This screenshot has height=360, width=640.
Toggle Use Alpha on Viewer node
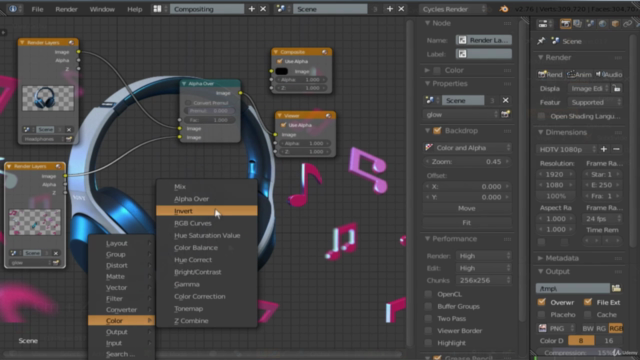[x=283, y=125]
